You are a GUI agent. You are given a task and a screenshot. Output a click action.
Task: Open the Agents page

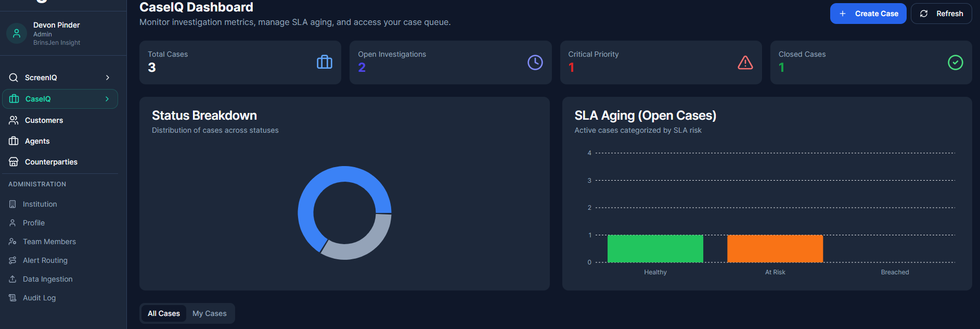[x=60, y=141]
